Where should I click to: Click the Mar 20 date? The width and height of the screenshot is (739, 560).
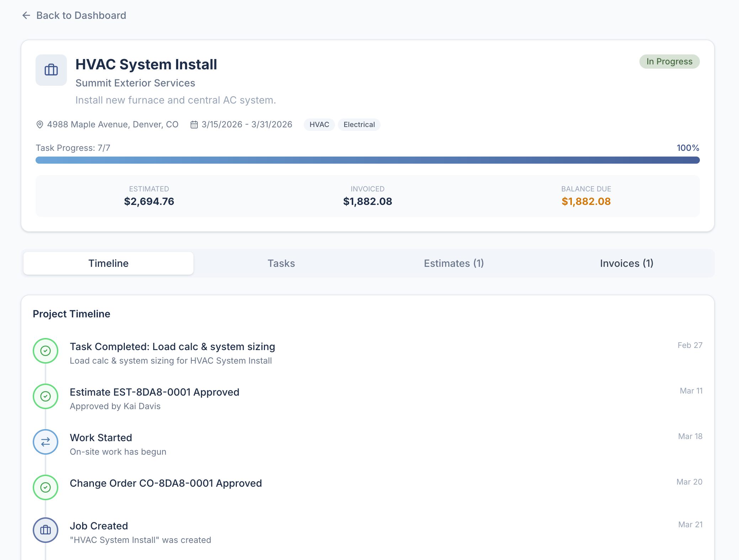(x=689, y=482)
